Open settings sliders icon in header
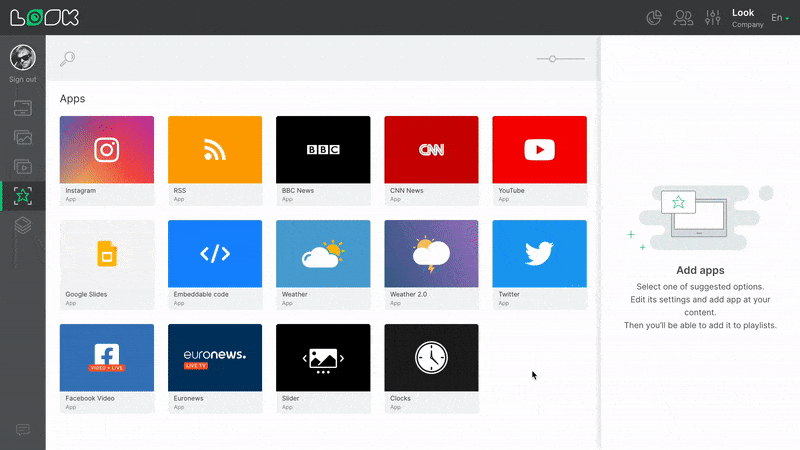800x450 pixels. point(713,17)
